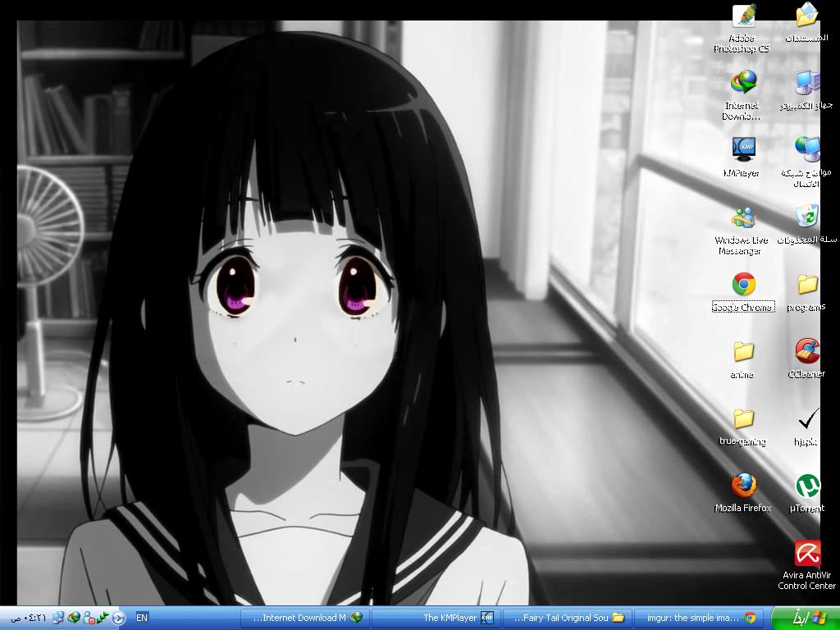Click the network computers tray icon
This screenshot has width=840, height=630.
[x=58, y=618]
